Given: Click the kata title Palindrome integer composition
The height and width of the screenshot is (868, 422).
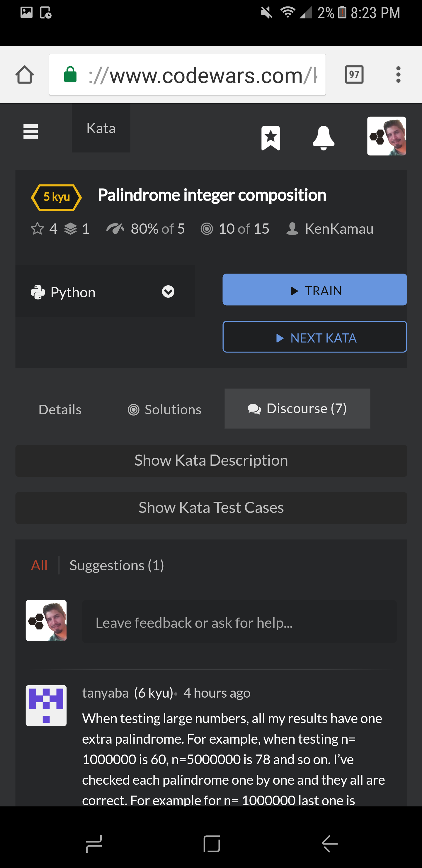Looking at the screenshot, I should [212, 195].
